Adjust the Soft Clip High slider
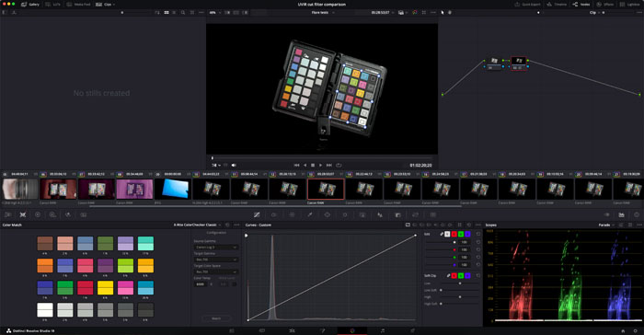The image size is (644, 335). point(460,296)
